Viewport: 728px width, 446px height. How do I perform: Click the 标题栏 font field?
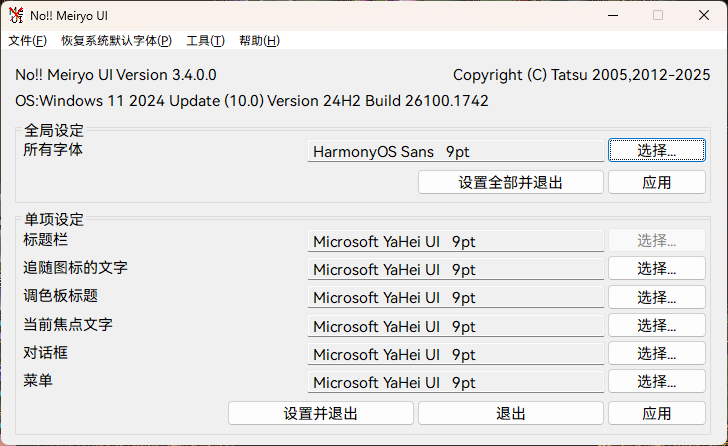tap(456, 241)
